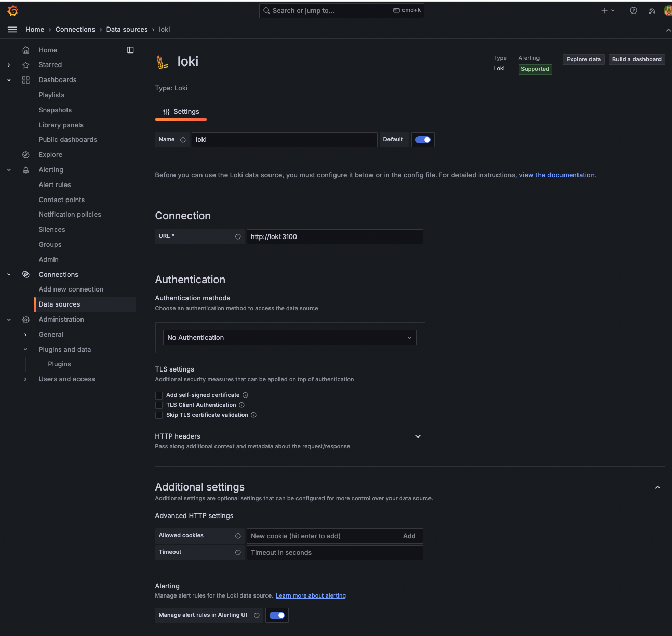The width and height of the screenshot is (672, 636).
Task: Open the news RSS feed icon
Action: tap(652, 10)
